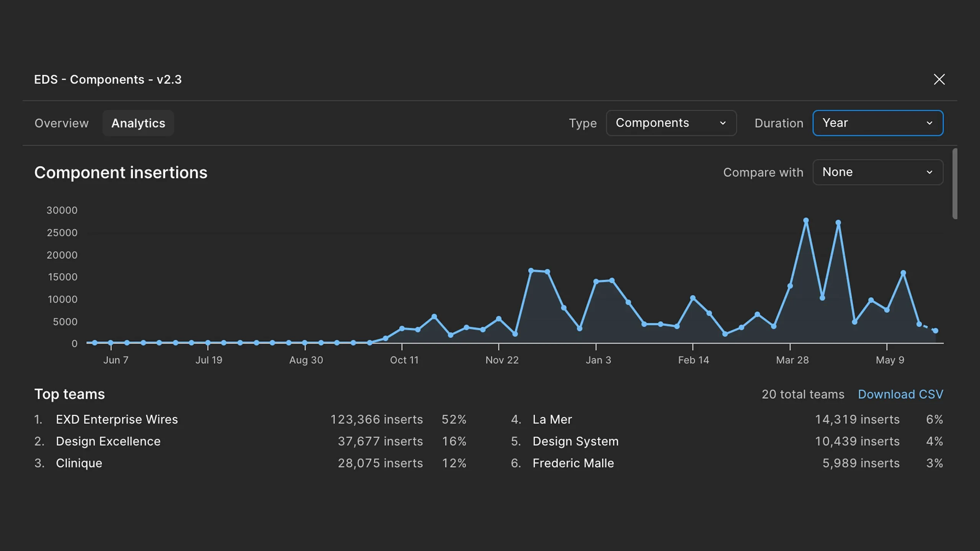The width and height of the screenshot is (980, 551).
Task: Click the Top teams heading
Action: (69, 394)
